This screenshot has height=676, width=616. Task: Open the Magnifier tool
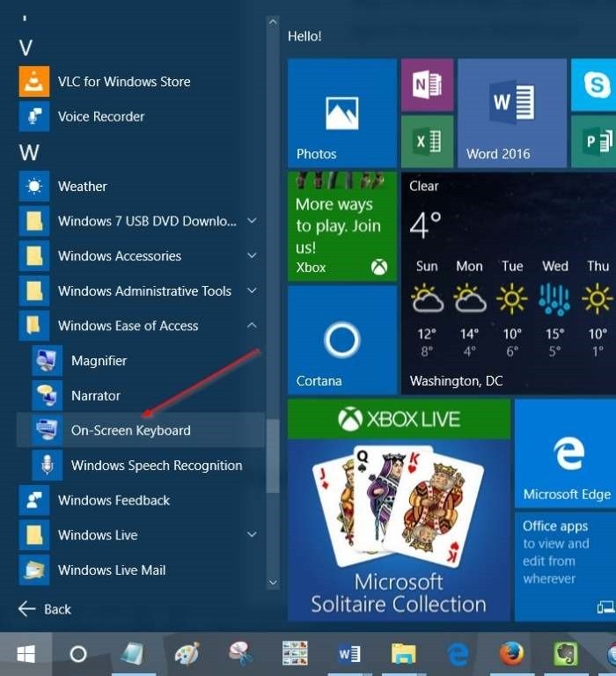click(x=99, y=361)
